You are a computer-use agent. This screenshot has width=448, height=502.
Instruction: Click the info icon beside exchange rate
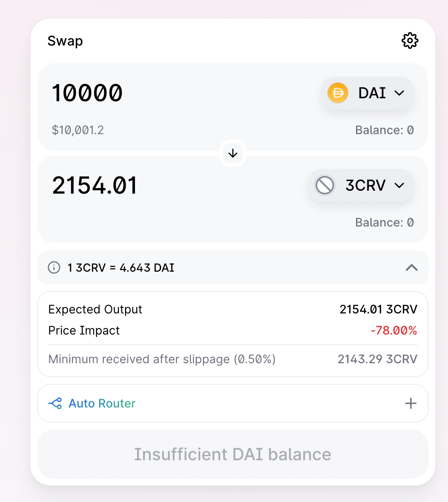point(54,267)
